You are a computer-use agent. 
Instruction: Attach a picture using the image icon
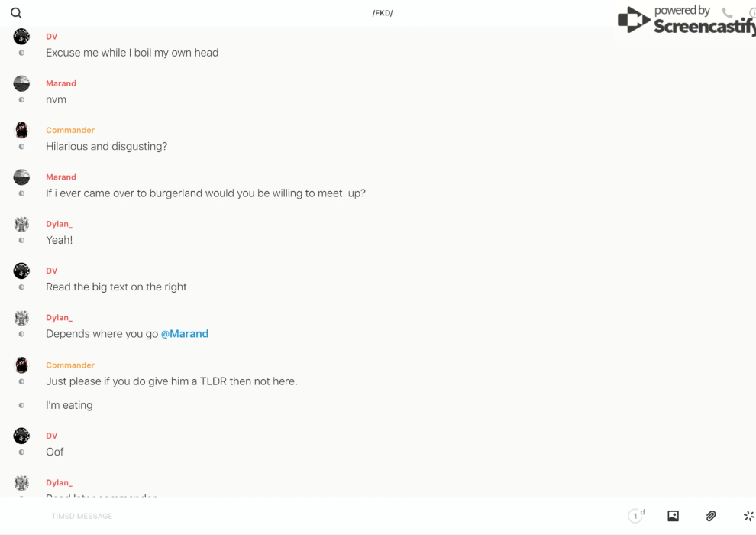[x=673, y=516]
